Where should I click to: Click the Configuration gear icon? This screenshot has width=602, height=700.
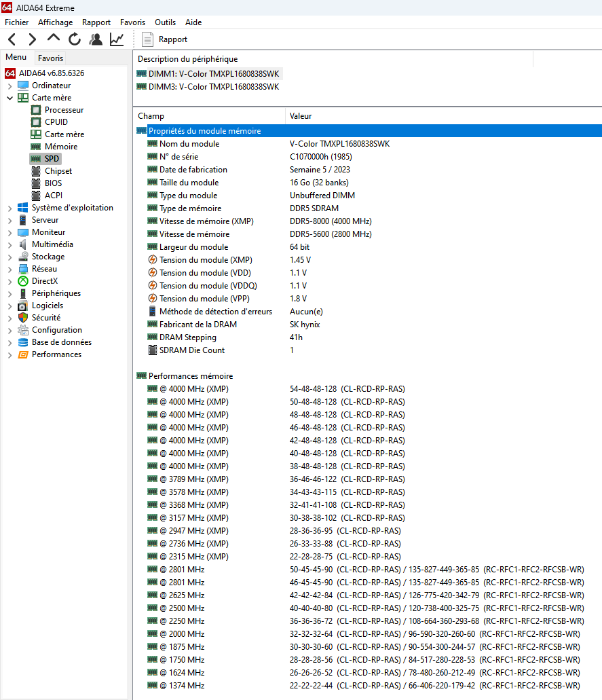click(x=23, y=330)
